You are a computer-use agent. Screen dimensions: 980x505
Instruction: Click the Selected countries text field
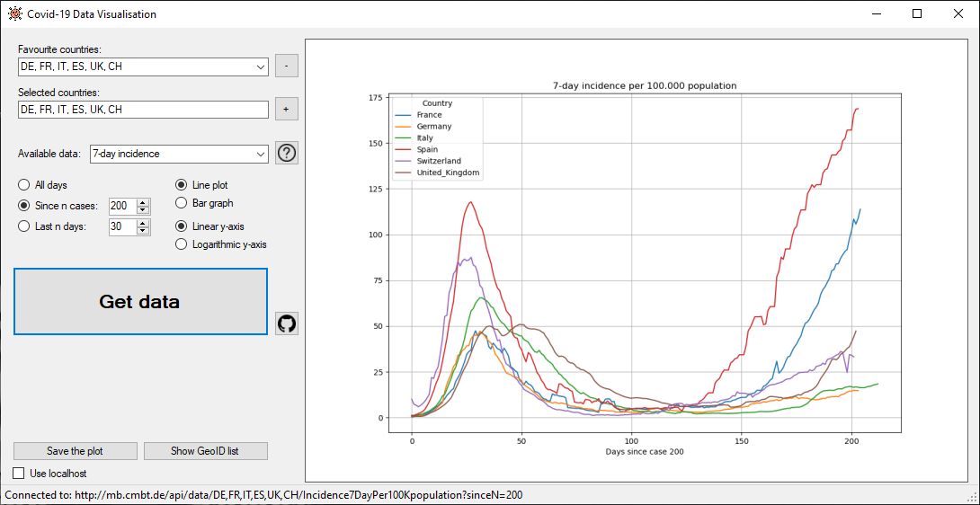(142, 110)
